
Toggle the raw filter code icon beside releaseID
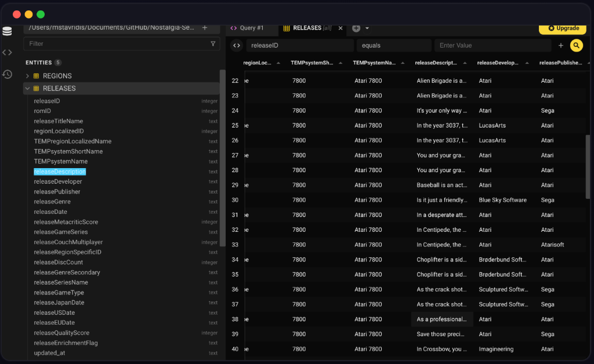[x=237, y=45]
